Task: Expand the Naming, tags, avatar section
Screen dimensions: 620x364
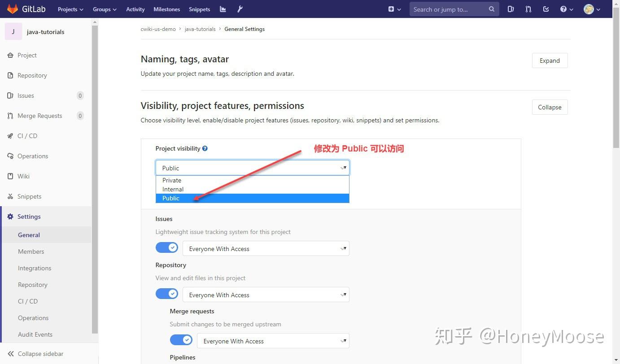Action: (549, 60)
